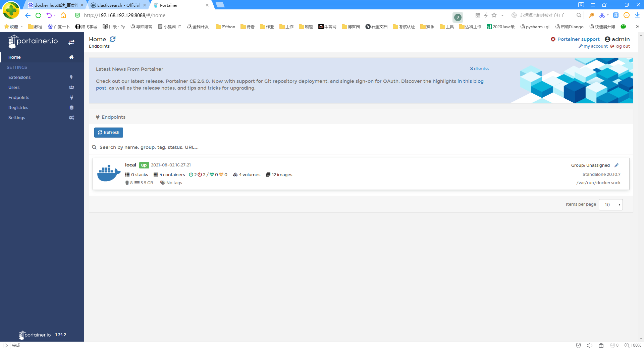This screenshot has width=644, height=349.
Task: Expand more bookmarks chevron
Action: click(x=637, y=27)
